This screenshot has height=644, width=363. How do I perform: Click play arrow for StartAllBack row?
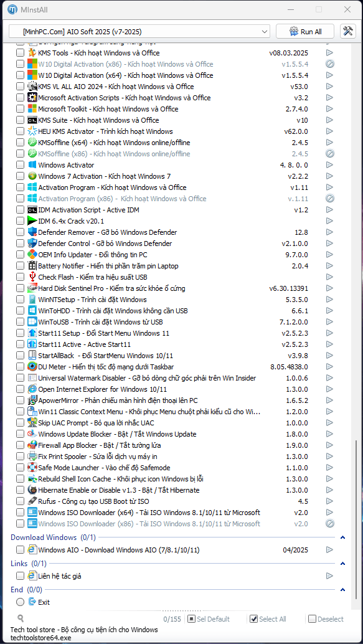pyautogui.click(x=329, y=356)
